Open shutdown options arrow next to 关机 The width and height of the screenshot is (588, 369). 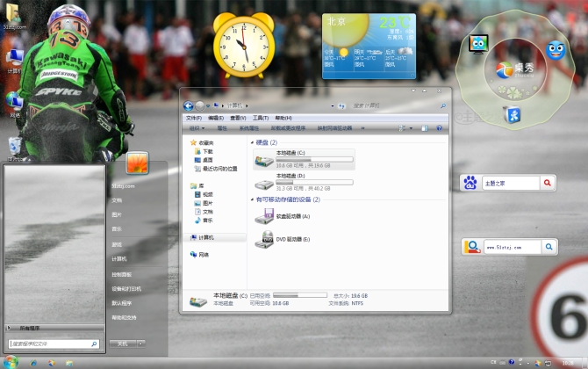[141, 344]
